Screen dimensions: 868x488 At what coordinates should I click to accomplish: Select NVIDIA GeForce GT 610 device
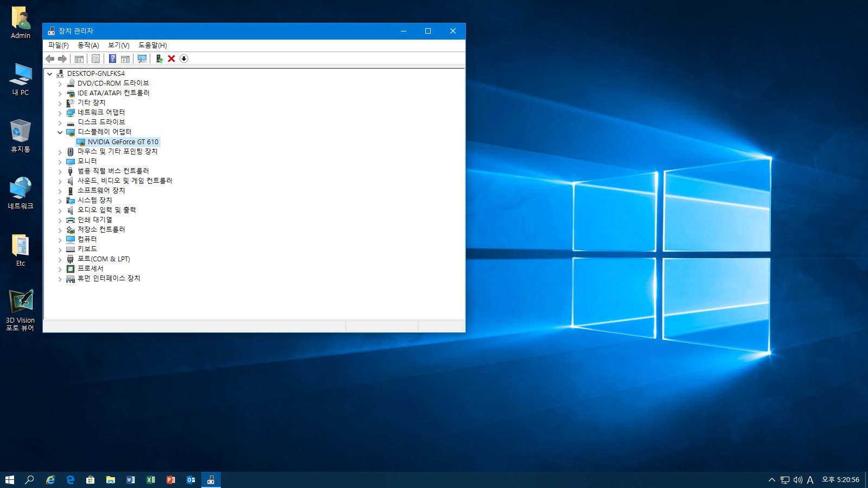[x=123, y=142]
